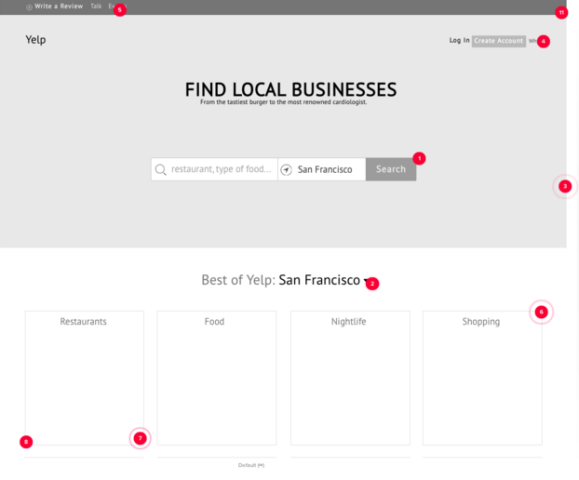579x480 pixels.
Task: Follow the Log In link
Action: (459, 40)
